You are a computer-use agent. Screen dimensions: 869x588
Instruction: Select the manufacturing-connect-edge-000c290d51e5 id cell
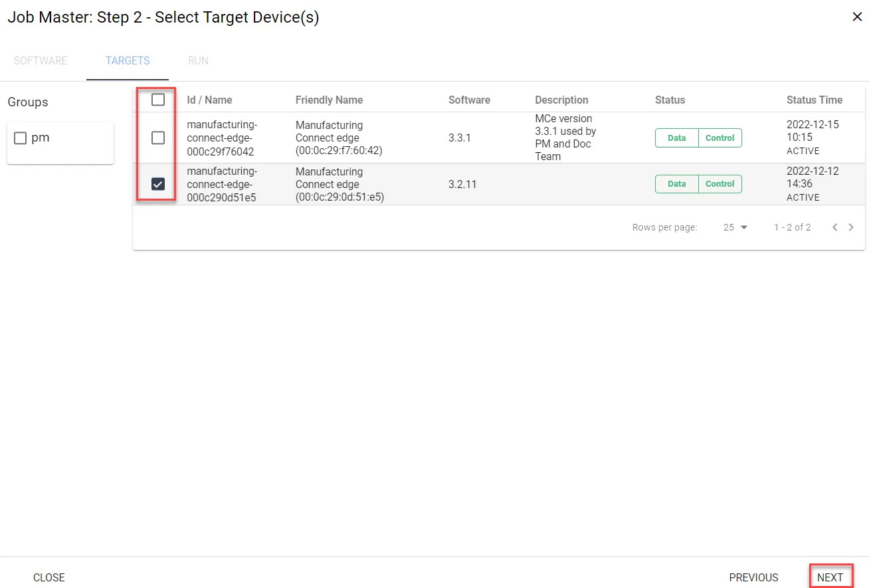[x=222, y=184]
